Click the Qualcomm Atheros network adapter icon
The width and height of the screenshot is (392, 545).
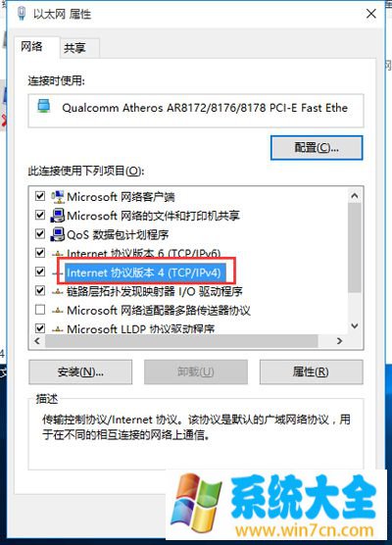click(44, 106)
